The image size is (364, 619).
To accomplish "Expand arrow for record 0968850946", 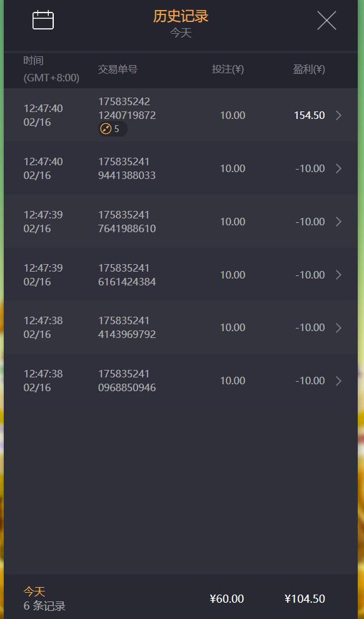I will click(x=338, y=381).
